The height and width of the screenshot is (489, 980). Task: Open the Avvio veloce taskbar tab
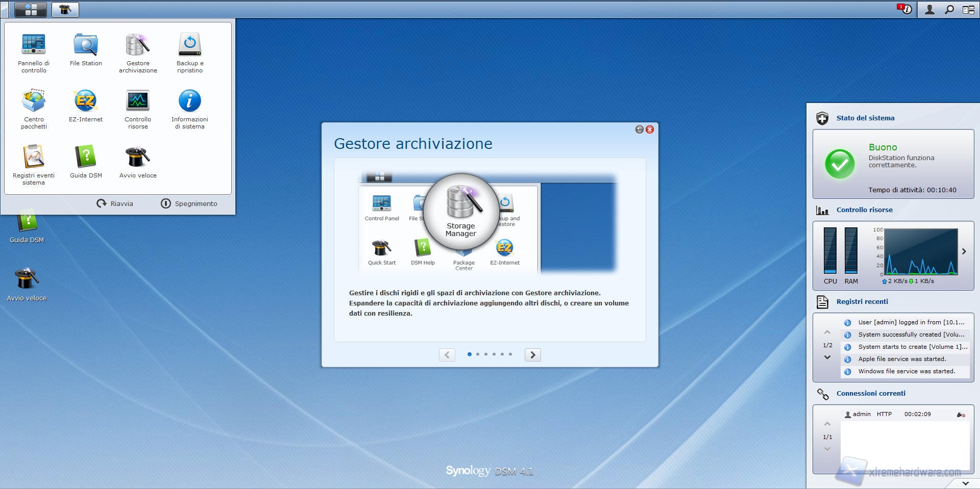[x=65, y=9]
